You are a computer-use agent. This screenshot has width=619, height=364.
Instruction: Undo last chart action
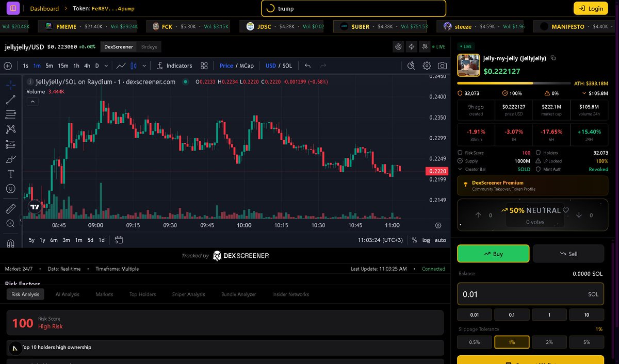[308, 65]
